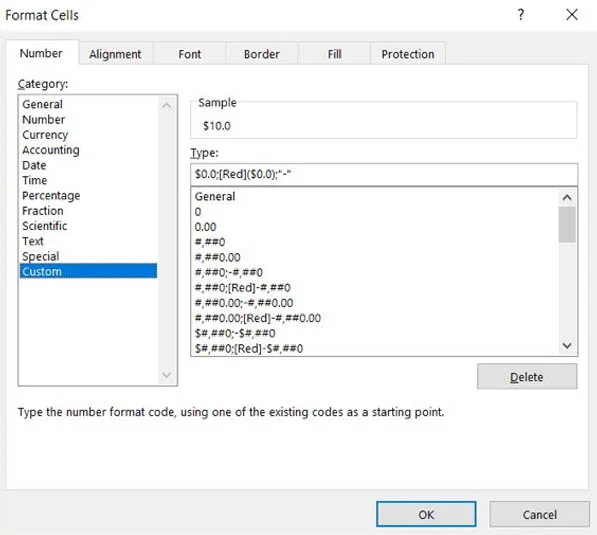Viewport: 597px width, 535px height.
Task: Click the Type list scroll up arrow
Action: tap(567, 197)
